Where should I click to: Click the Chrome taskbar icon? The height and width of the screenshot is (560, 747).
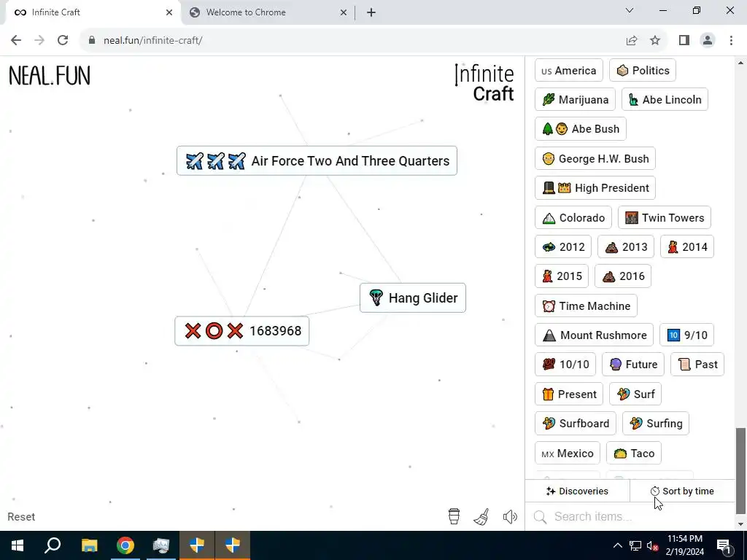click(125, 545)
